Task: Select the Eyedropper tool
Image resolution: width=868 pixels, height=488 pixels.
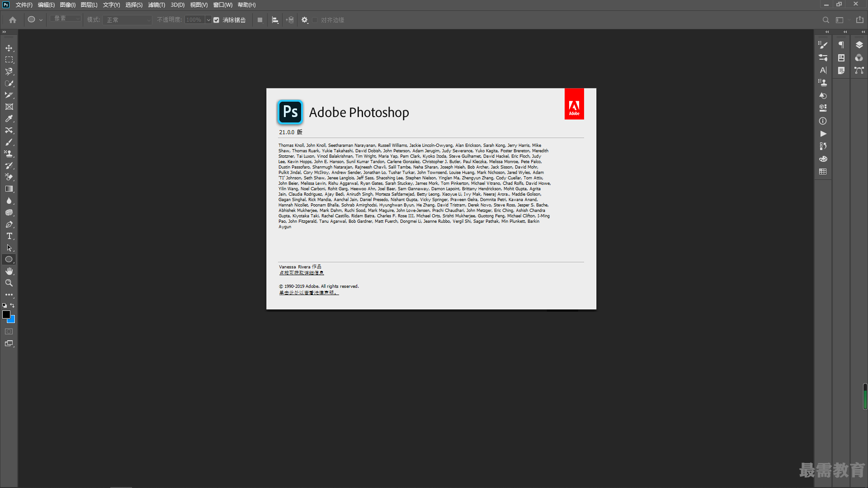Action: [9, 118]
